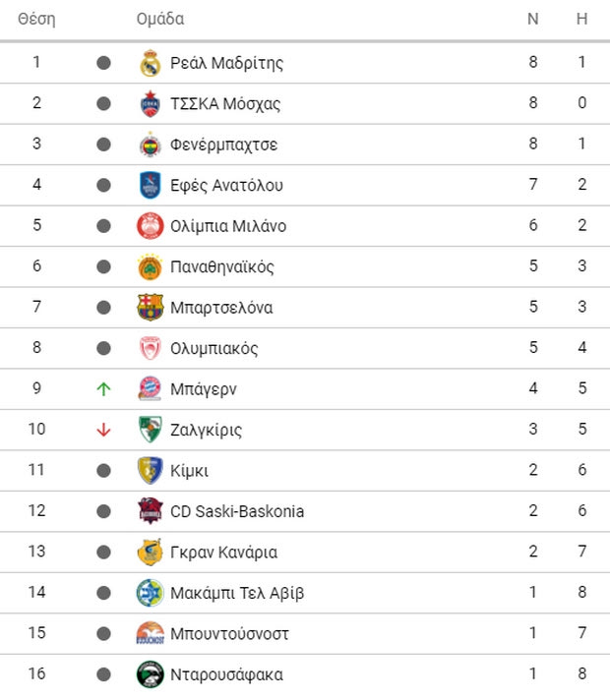
Task: Click the Maccabi Tel Aviv logo
Action: click(150, 593)
